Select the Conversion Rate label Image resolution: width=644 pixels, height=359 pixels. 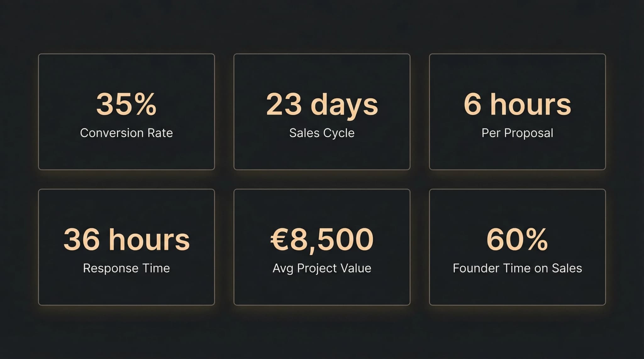[x=126, y=133]
